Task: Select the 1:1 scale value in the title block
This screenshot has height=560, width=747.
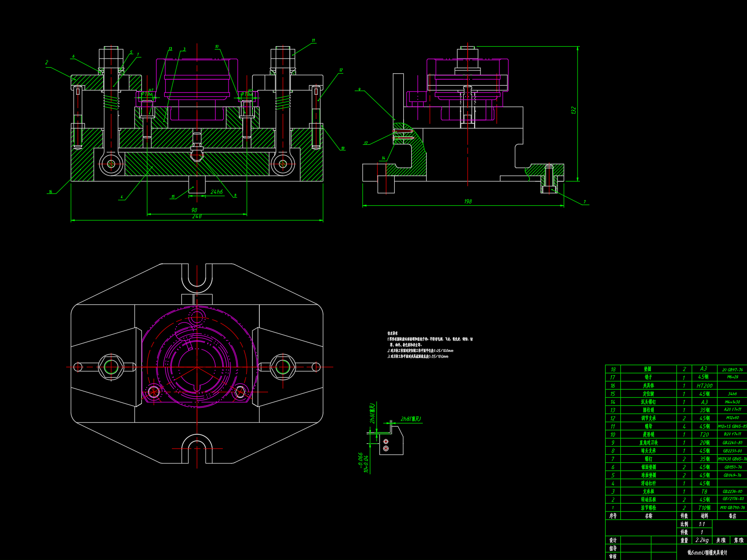Action: click(702, 524)
